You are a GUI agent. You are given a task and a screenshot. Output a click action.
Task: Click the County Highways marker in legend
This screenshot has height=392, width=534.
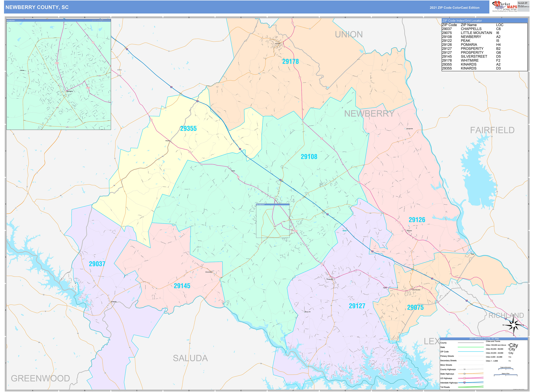(x=464, y=369)
